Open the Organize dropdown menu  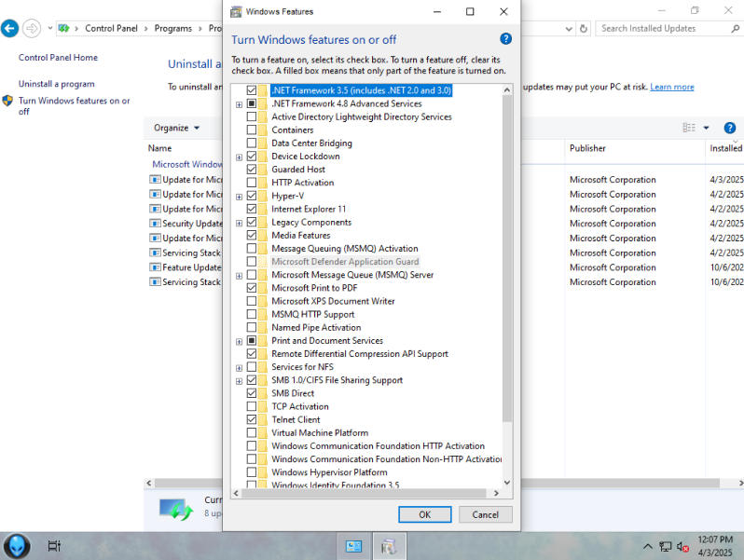pos(176,128)
